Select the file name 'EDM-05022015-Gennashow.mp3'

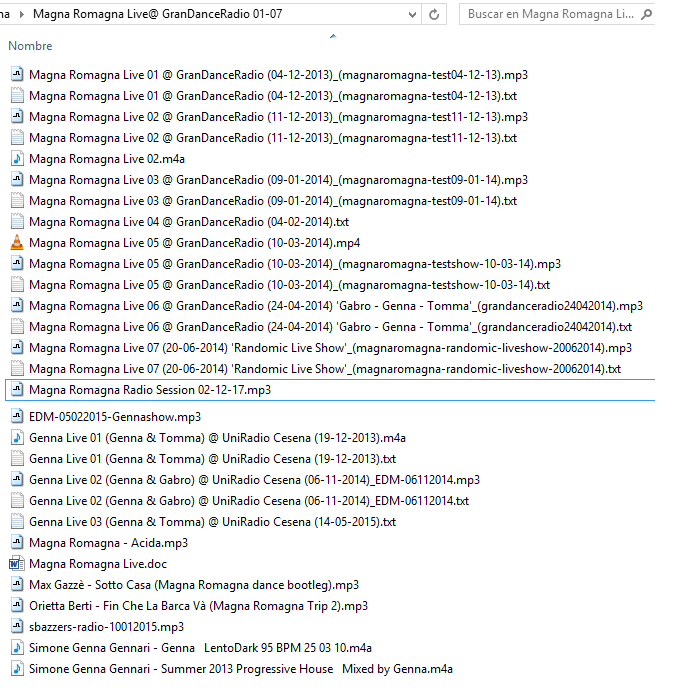pos(115,417)
